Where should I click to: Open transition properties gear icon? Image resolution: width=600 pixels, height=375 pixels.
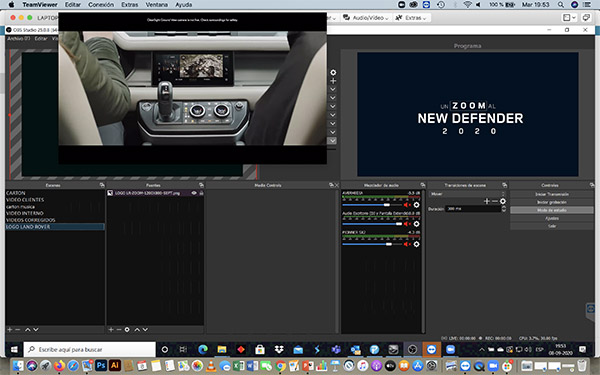click(x=503, y=201)
